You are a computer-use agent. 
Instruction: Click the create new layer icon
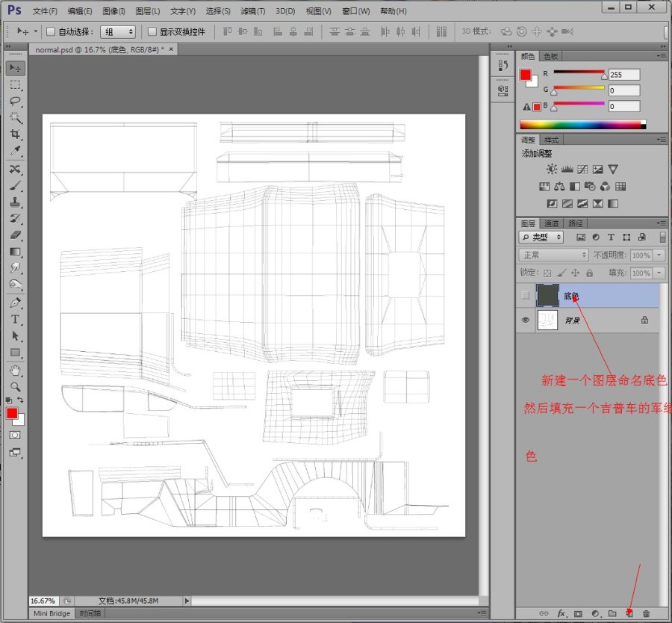tap(629, 613)
